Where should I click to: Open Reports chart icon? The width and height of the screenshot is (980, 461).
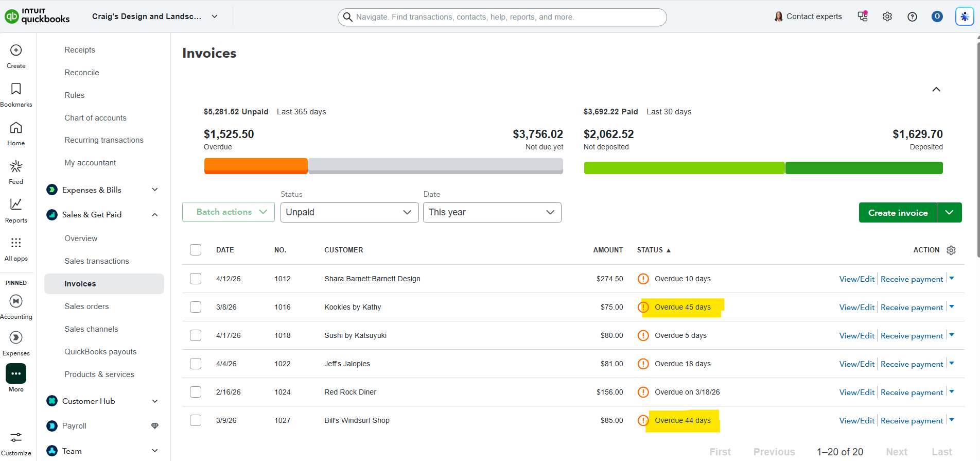coord(16,204)
